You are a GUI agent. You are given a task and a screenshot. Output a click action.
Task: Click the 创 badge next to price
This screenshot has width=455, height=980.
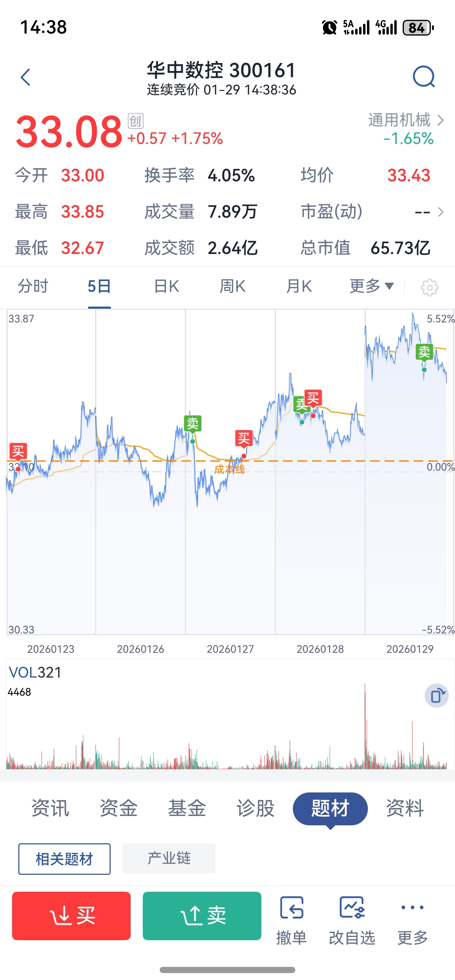pos(136,121)
